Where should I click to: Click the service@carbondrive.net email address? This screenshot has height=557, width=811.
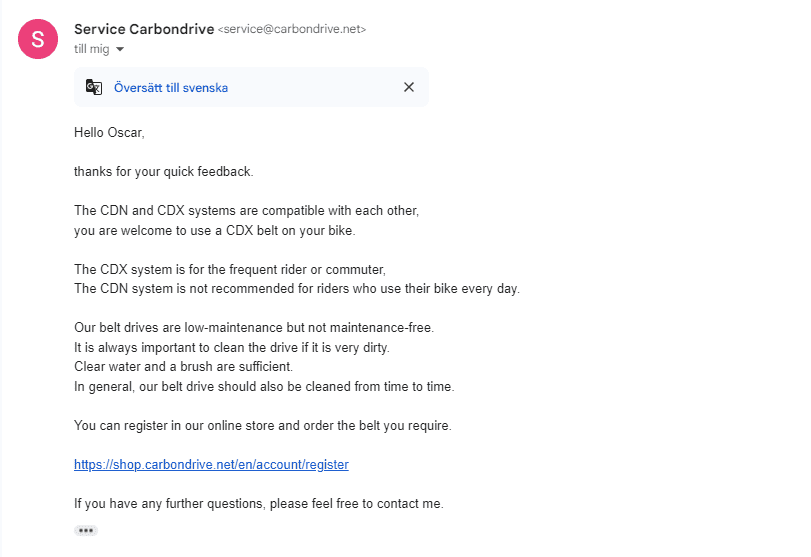(292, 29)
